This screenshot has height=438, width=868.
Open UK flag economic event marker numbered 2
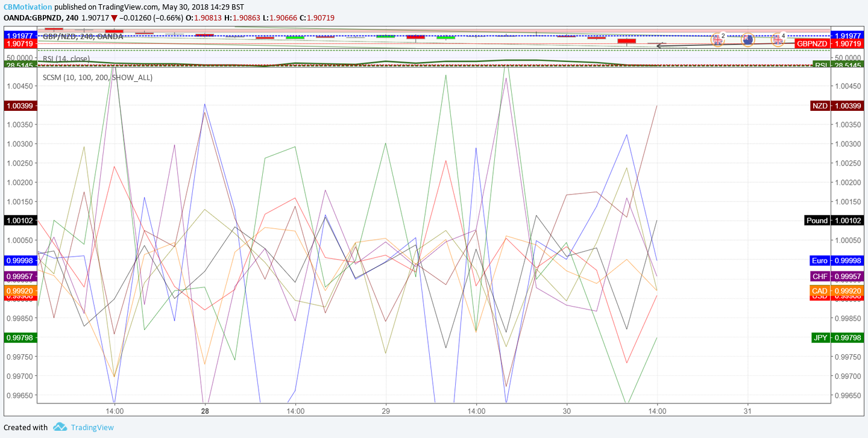click(x=717, y=39)
